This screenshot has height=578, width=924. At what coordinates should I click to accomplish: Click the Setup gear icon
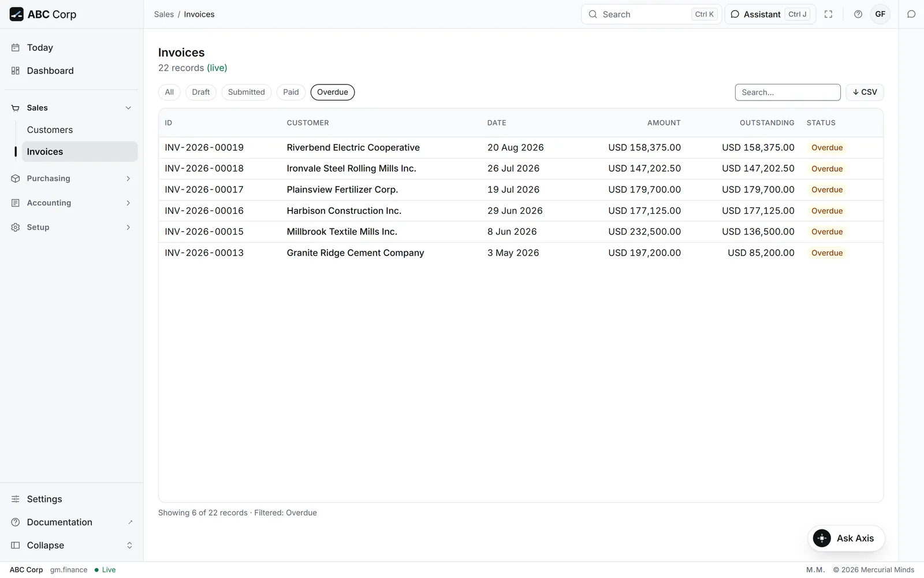(x=16, y=227)
